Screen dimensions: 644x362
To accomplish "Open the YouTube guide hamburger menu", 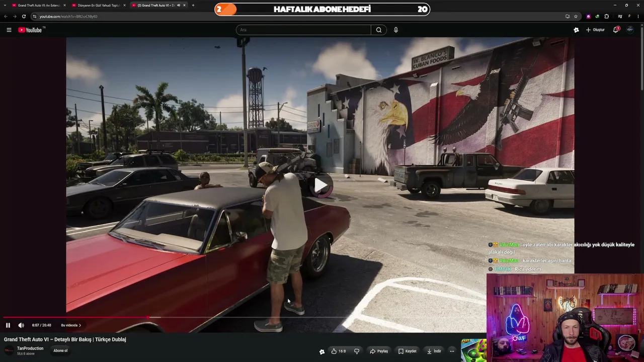I will (9, 30).
